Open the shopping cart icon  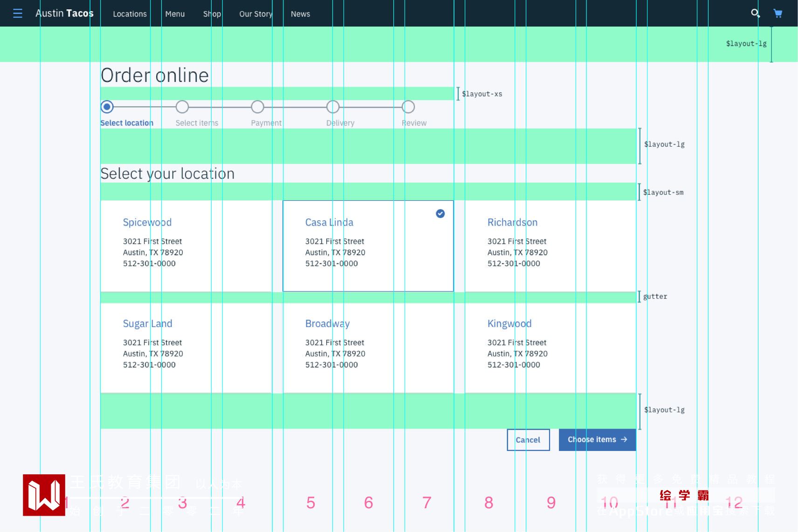777,13
